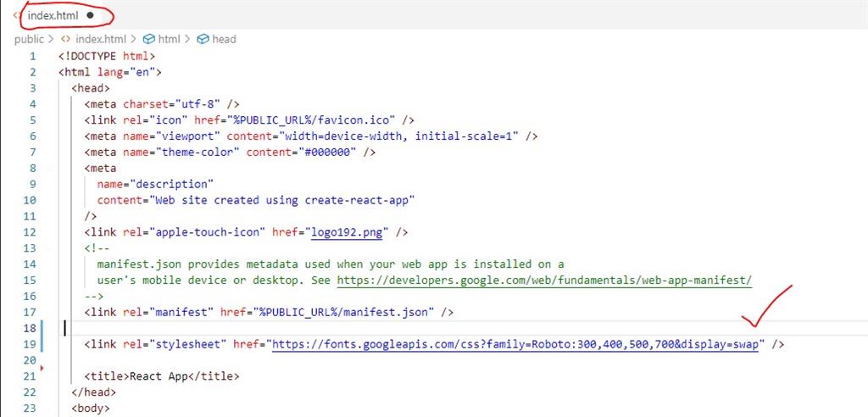Open the index.html breadcrumb item
The image size is (868, 417).
100,39
